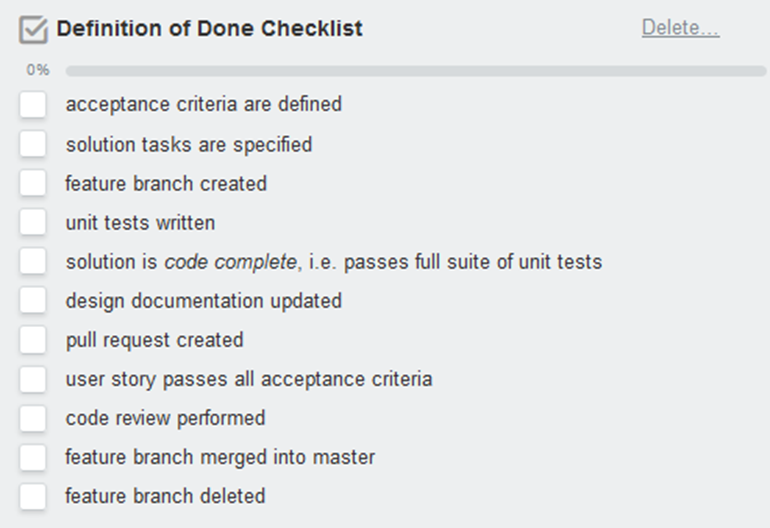The height and width of the screenshot is (528, 770).
Task: Check the 'design documentation updated' box
Action: pyautogui.click(x=33, y=301)
